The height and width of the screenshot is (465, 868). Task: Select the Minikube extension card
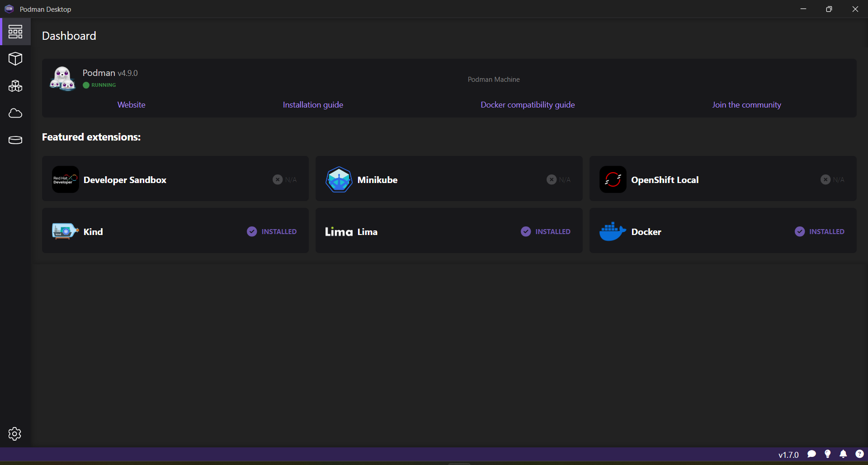point(448,179)
